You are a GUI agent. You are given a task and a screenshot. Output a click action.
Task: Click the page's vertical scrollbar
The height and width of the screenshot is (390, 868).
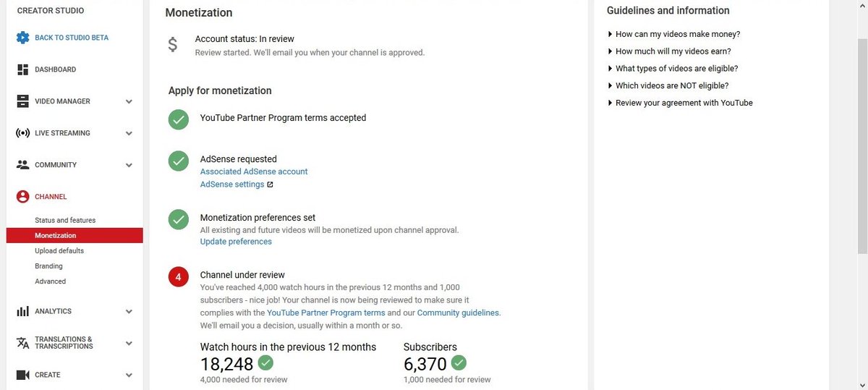coord(862,145)
